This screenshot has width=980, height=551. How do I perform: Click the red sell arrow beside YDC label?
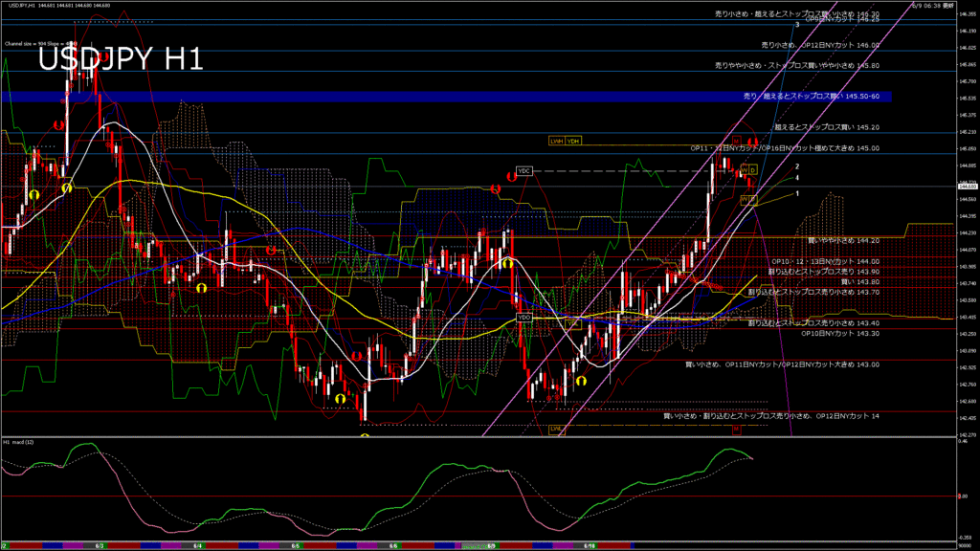[x=511, y=177]
